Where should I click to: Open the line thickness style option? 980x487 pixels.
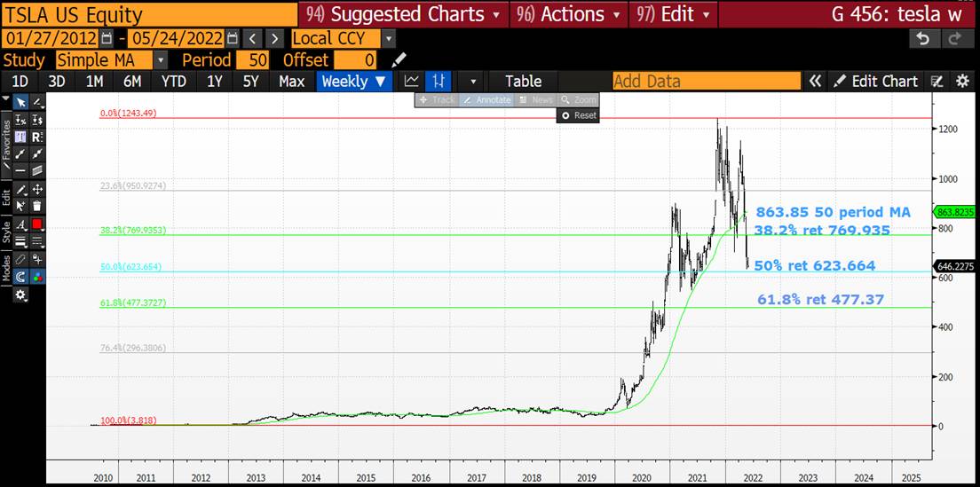pos(20,241)
